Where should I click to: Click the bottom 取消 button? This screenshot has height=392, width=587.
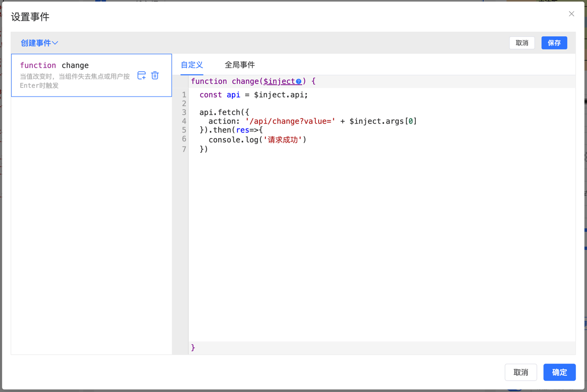click(x=521, y=372)
